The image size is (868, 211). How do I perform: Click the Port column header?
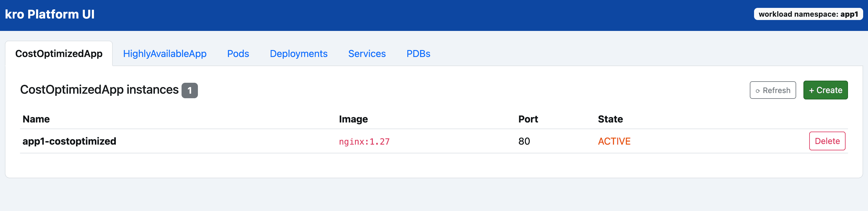528,119
